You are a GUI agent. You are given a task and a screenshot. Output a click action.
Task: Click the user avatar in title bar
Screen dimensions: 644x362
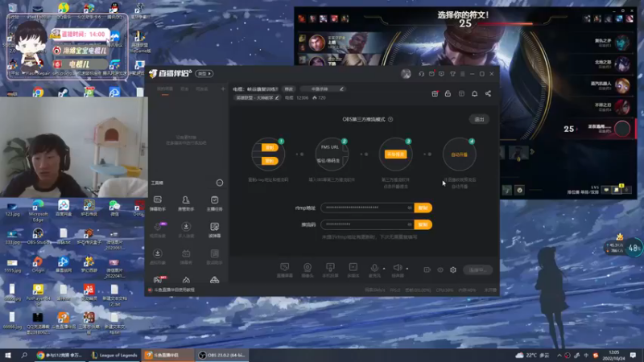pos(406,74)
